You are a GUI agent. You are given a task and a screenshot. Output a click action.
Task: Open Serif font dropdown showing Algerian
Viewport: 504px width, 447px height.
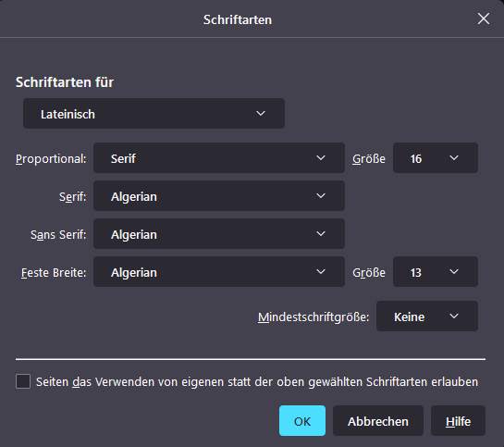(x=219, y=196)
